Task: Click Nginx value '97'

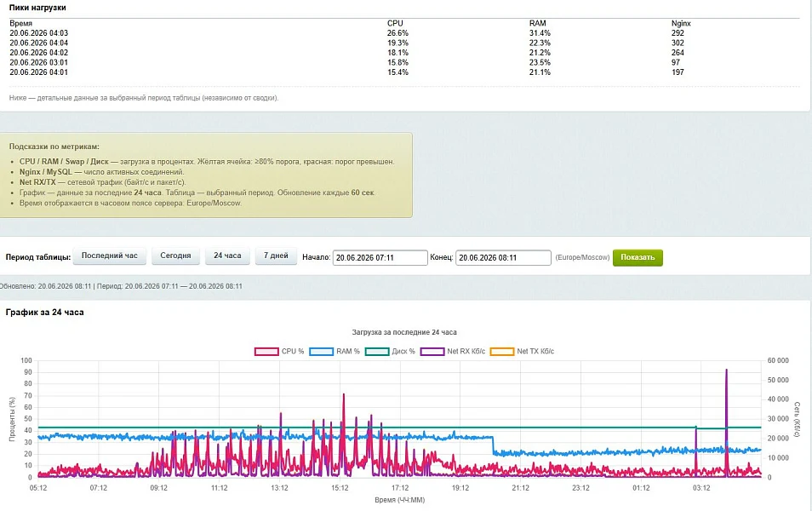Action: [x=676, y=63]
